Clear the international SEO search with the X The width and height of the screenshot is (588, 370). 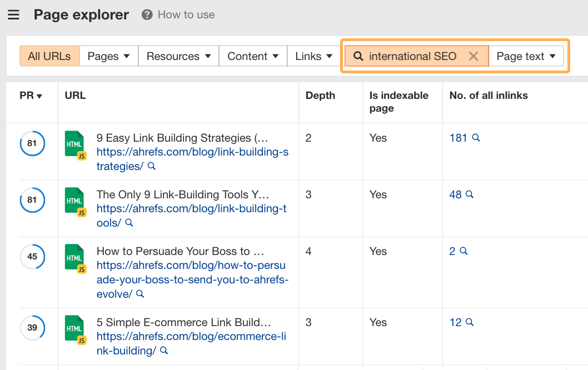(x=473, y=56)
